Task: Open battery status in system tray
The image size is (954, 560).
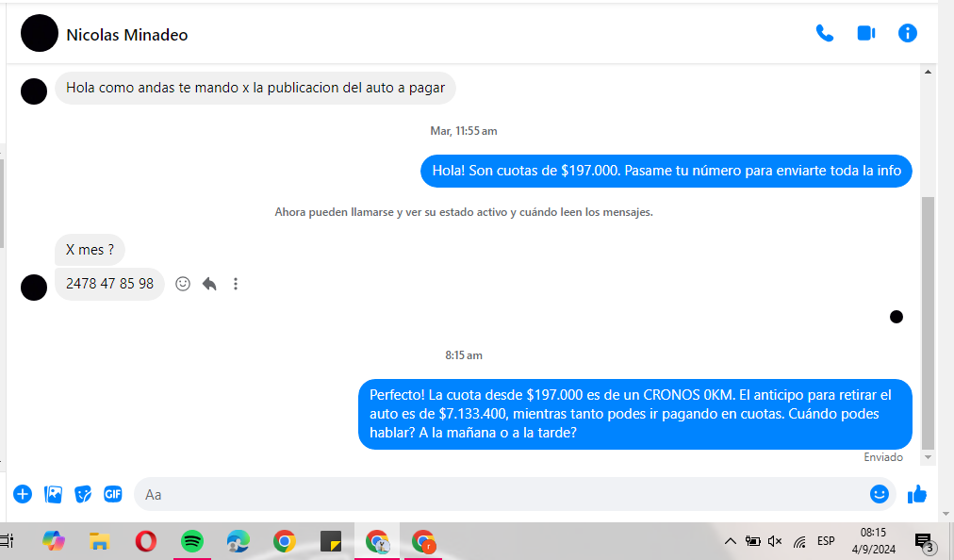Action: (752, 540)
